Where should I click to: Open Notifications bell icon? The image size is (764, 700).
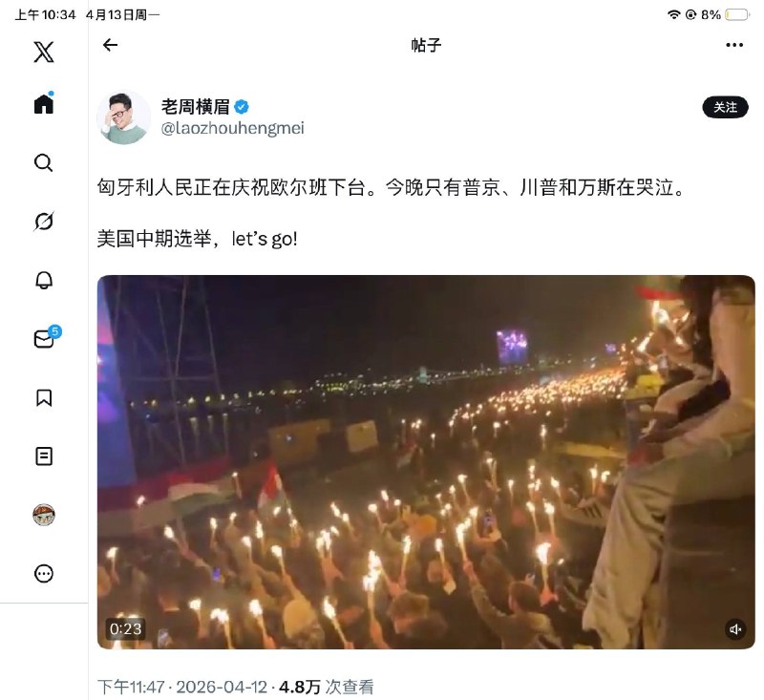(x=42, y=282)
